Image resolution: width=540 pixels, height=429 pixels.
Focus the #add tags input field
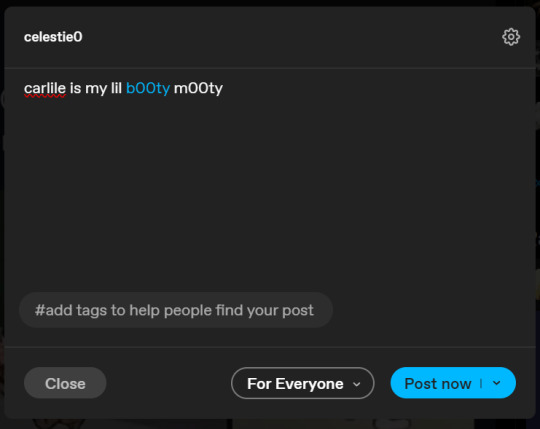coord(176,310)
